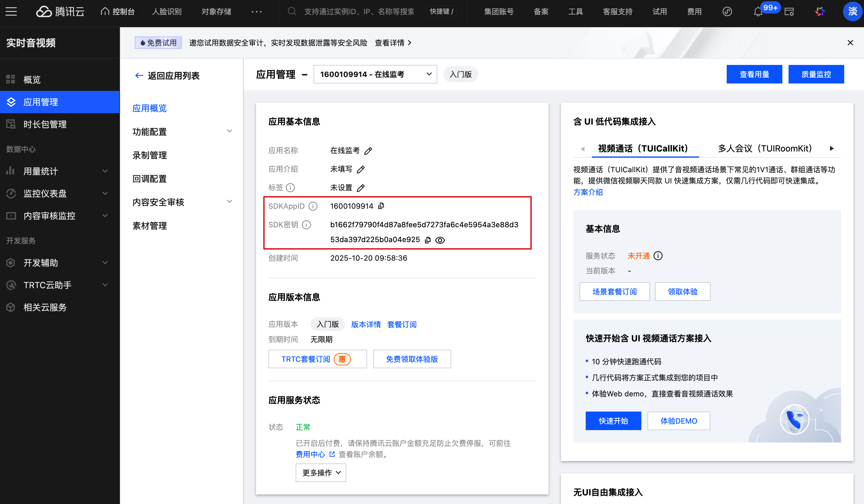Open the 更多操作 dropdown

pyautogui.click(x=321, y=473)
